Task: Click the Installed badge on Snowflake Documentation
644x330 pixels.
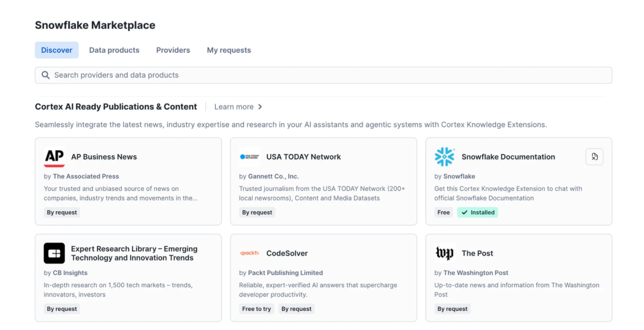Action: coord(478,213)
